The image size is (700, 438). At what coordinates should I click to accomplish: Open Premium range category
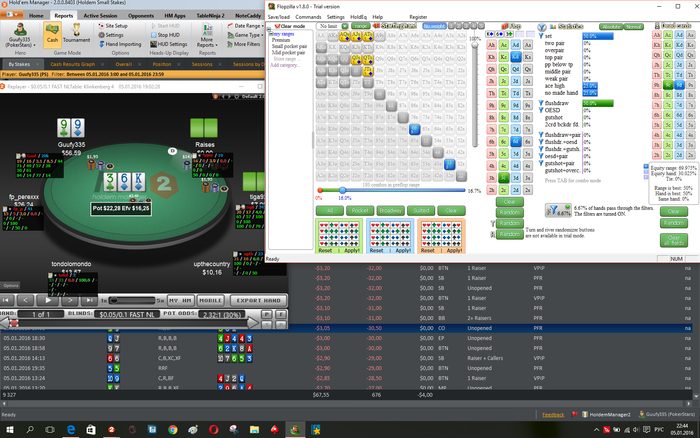(281, 40)
